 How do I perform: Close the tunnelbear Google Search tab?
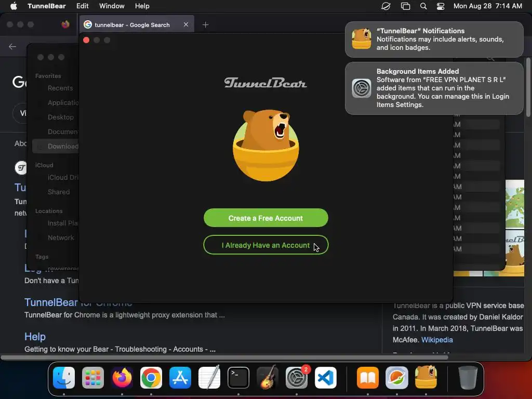tap(186, 24)
